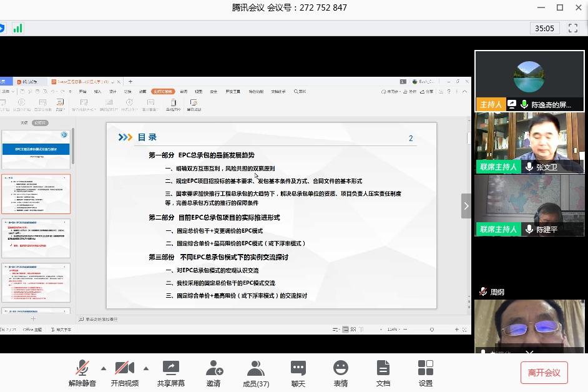Switch slide panel to 大纲 outline view
The image size is (588, 392).
24,123
